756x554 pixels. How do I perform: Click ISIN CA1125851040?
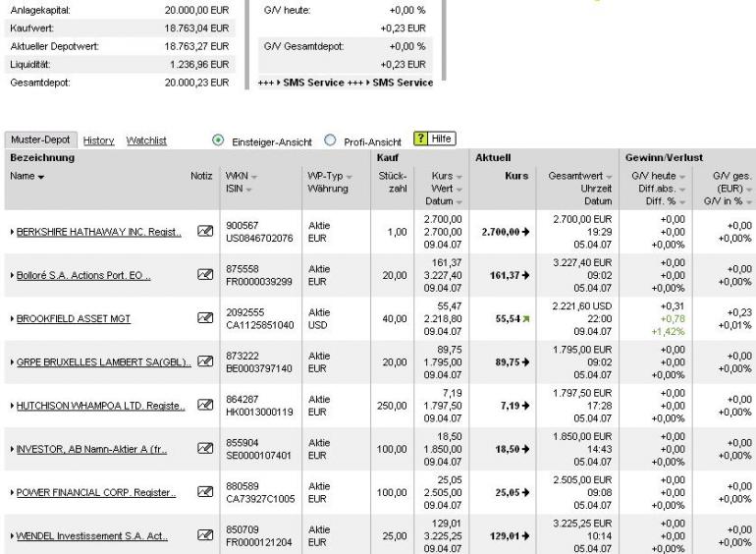click(x=260, y=325)
